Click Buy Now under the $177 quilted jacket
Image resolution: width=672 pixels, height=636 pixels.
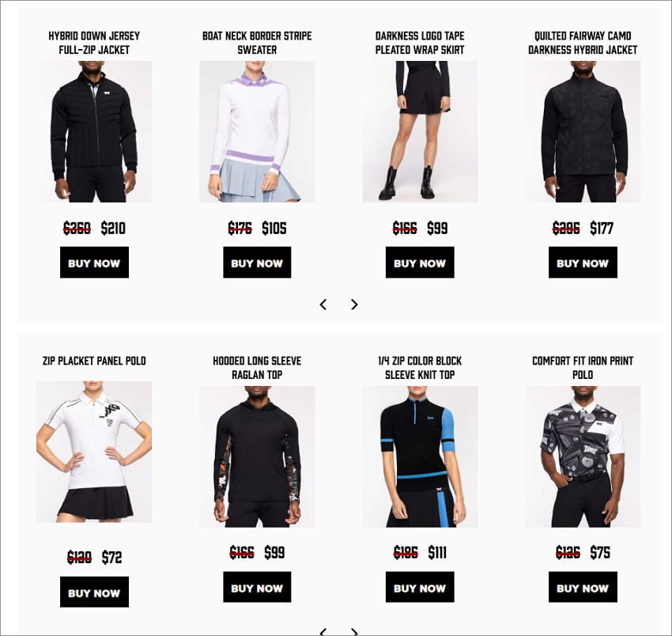[x=583, y=263]
